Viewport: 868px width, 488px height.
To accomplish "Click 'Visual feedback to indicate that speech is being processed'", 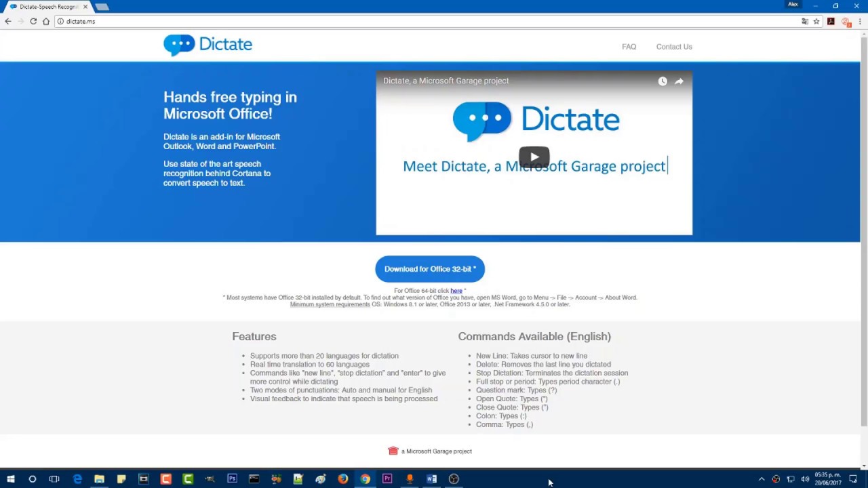I will point(344,399).
